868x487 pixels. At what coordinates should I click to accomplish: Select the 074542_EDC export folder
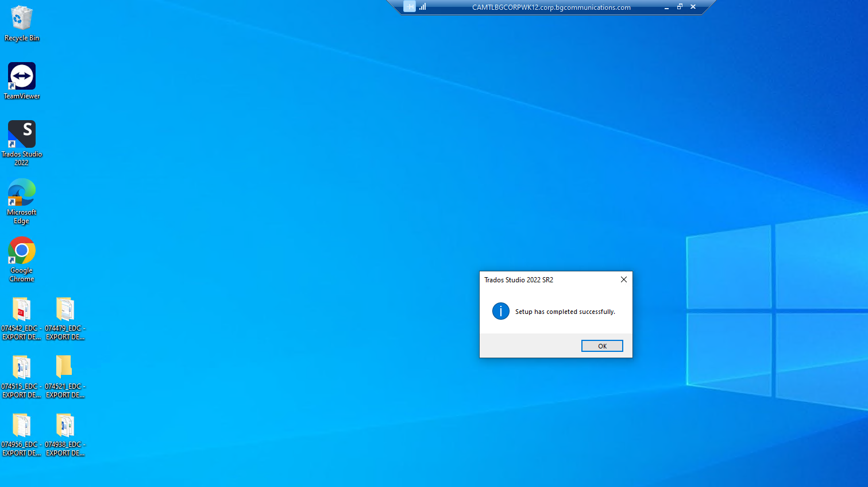point(21,319)
